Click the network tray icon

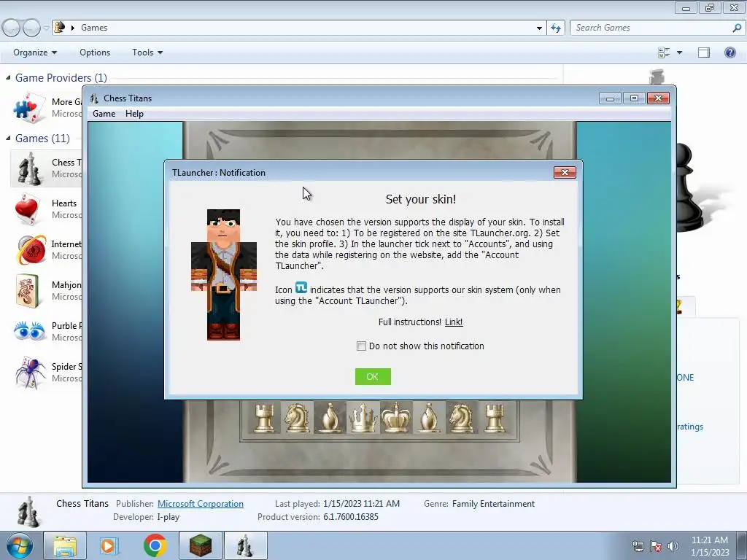(638, 547)
